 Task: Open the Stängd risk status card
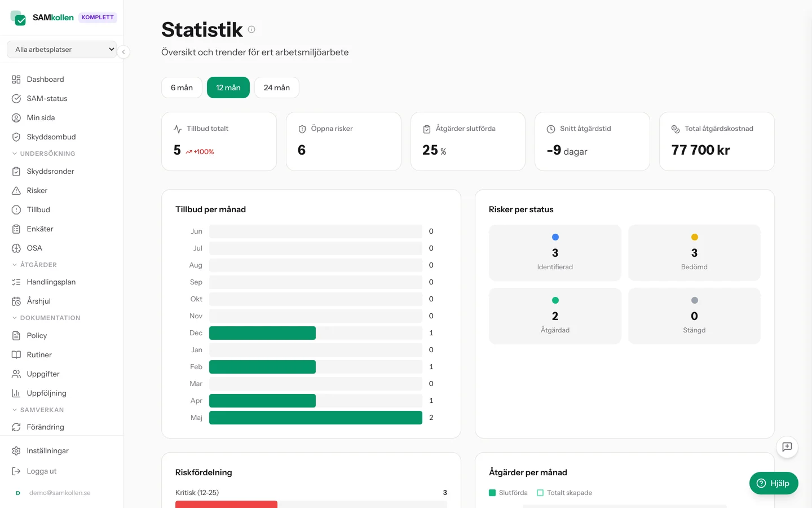click(694, 316)
